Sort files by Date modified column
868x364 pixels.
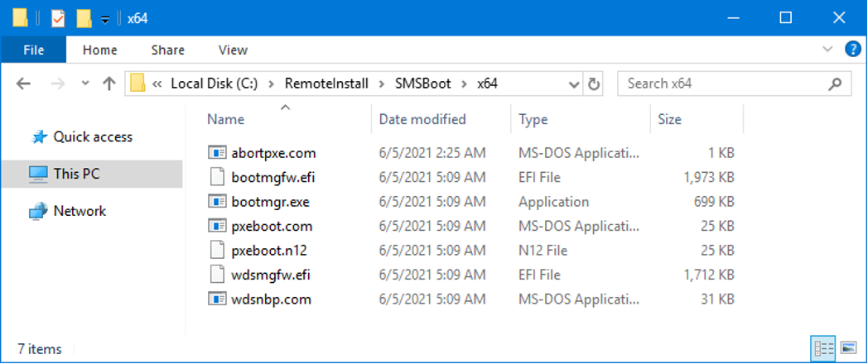pos(422,119)
